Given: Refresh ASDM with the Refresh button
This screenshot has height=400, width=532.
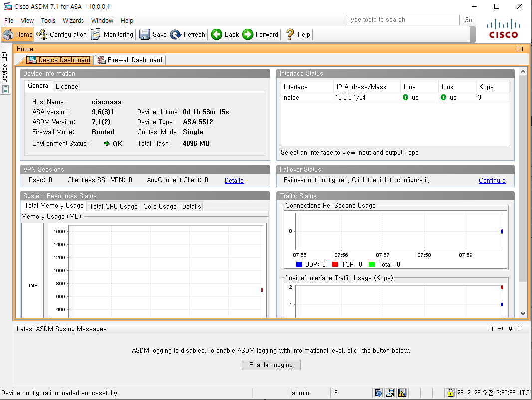Looking at the screenshot, I should (188, 34).
